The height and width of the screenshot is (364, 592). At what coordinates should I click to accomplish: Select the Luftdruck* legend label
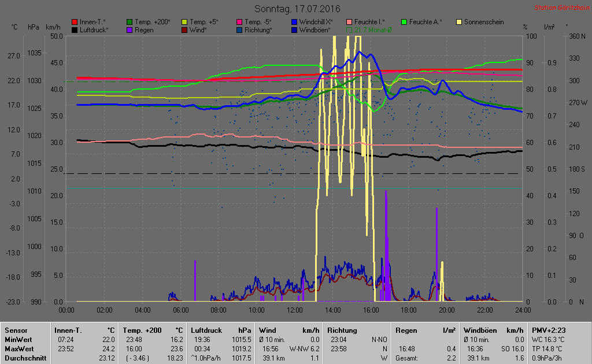[x=94, y=30]
